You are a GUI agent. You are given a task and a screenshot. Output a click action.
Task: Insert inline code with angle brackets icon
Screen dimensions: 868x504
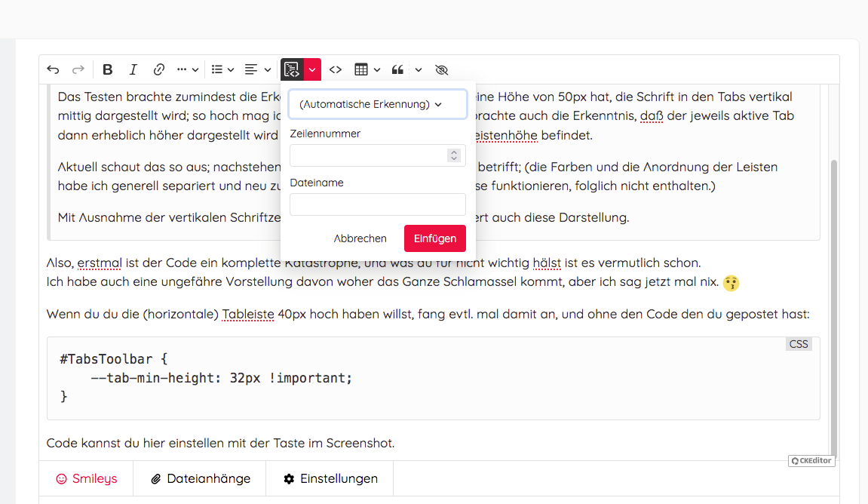(336, 69)
